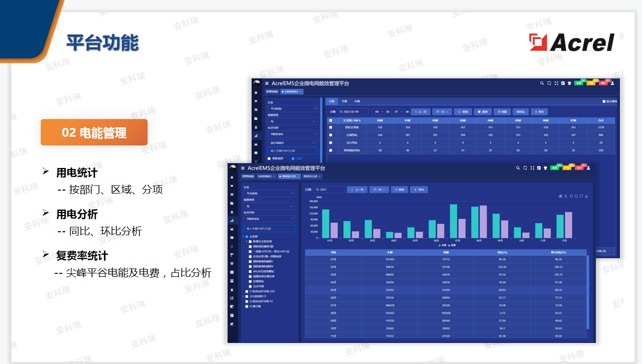Expand the 新增分立柜总表 tree node
Screen dimensions: 642x364
click(247, 242)
